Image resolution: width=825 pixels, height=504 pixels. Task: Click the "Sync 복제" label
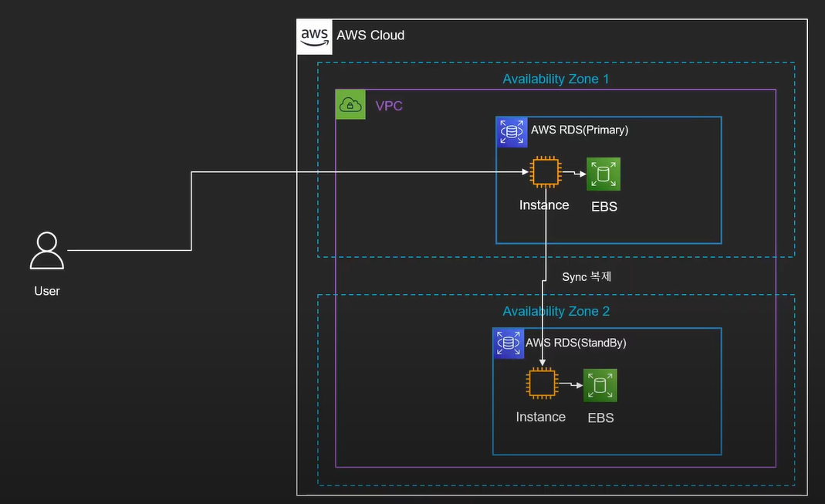[x=586, y=277]
